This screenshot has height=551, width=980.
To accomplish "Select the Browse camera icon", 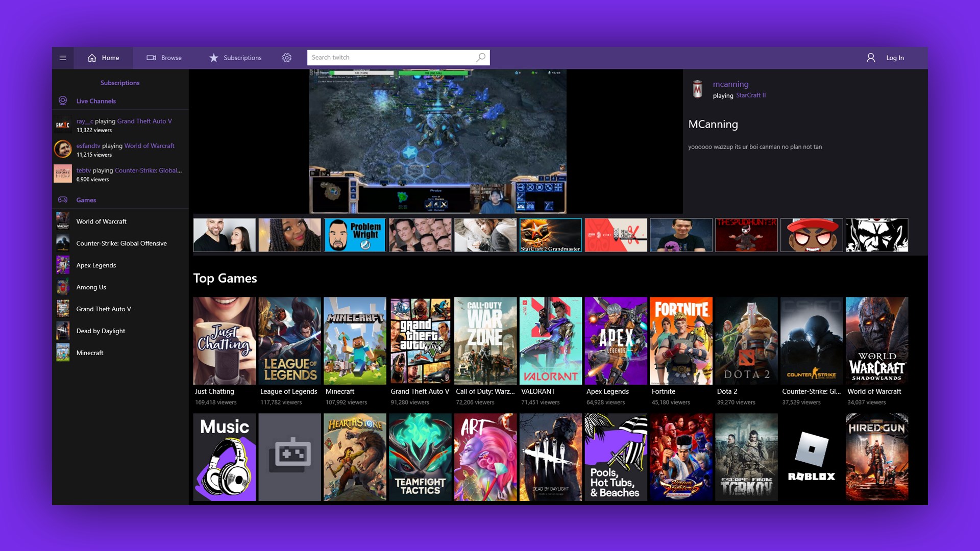I will pos(151,58).
